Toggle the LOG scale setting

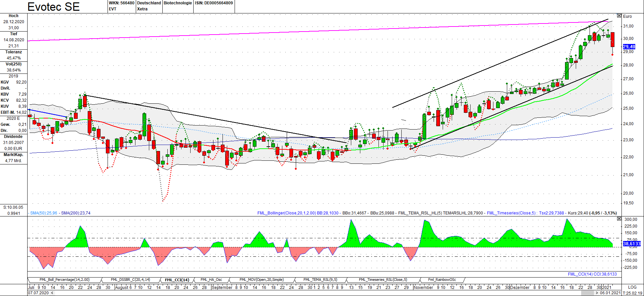[632, 287]
